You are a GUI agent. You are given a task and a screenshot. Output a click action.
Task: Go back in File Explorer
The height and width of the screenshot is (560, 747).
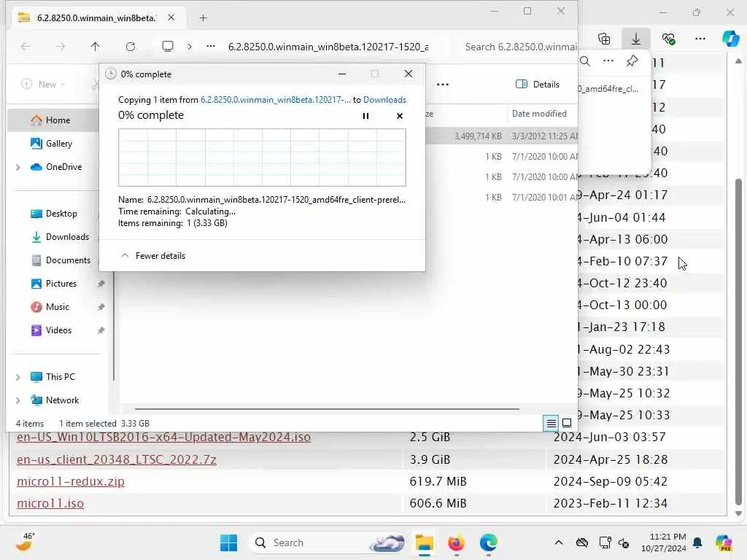[26, 46]
